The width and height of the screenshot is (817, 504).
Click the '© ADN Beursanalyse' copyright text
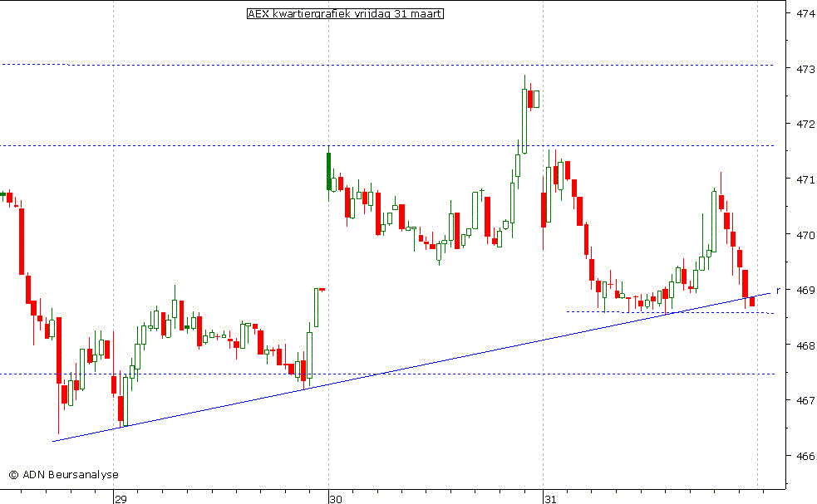pos(63,475)
